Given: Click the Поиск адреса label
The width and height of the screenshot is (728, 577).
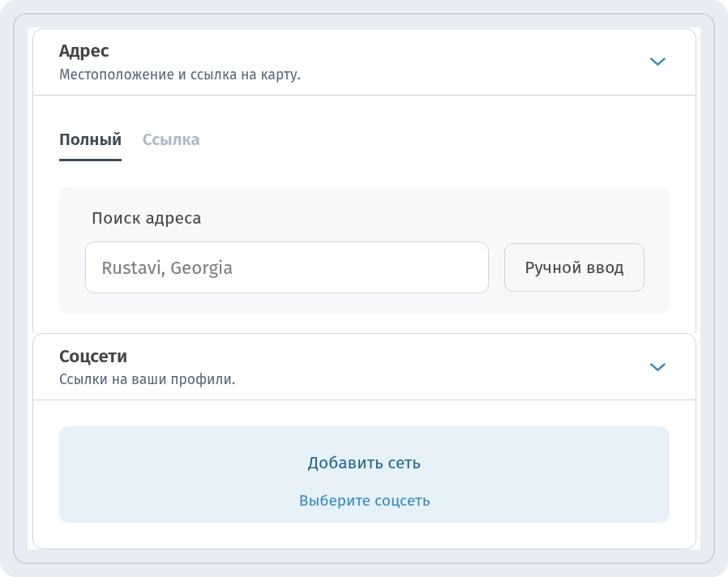Looking at the screenshot, I should pyautogui.click(x=146, y=218).
